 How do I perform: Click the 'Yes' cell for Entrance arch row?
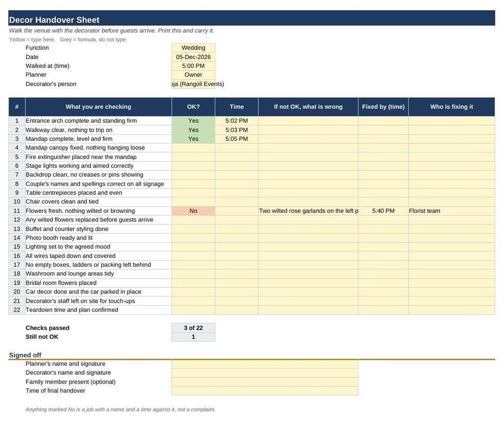coord(193,121)
